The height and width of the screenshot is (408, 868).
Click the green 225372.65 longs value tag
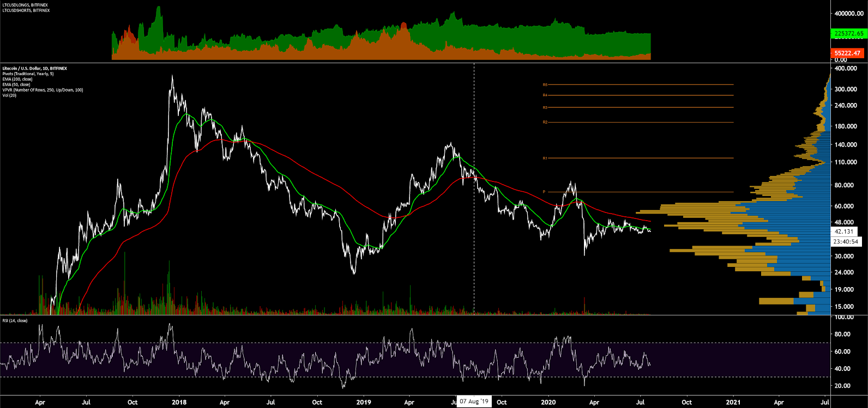coord(849,34)
